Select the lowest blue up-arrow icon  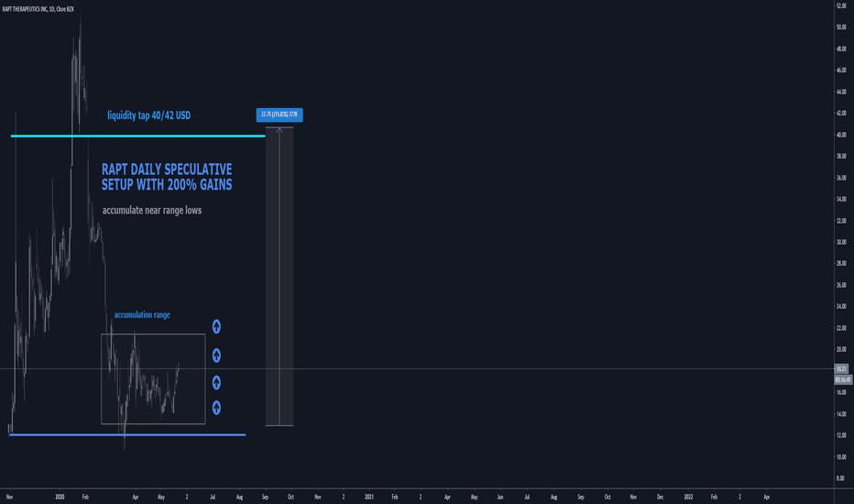coord(216,408)
